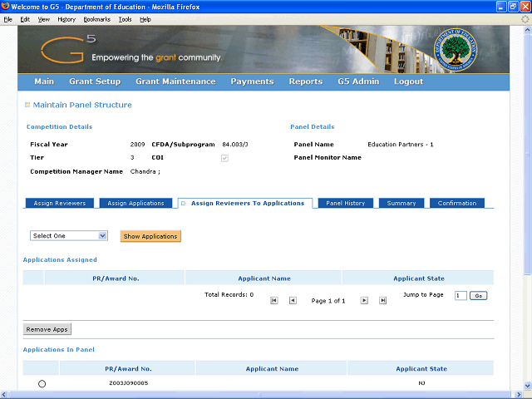Open Grant Setup navigation item
The width and height of the screenshot is (532, 399).
[x=95, y=81]
